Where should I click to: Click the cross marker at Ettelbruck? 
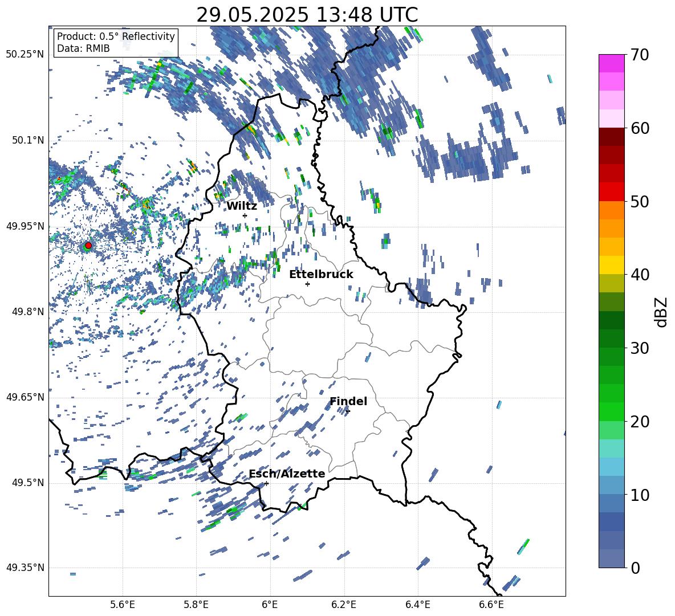[x=307, y=284]
